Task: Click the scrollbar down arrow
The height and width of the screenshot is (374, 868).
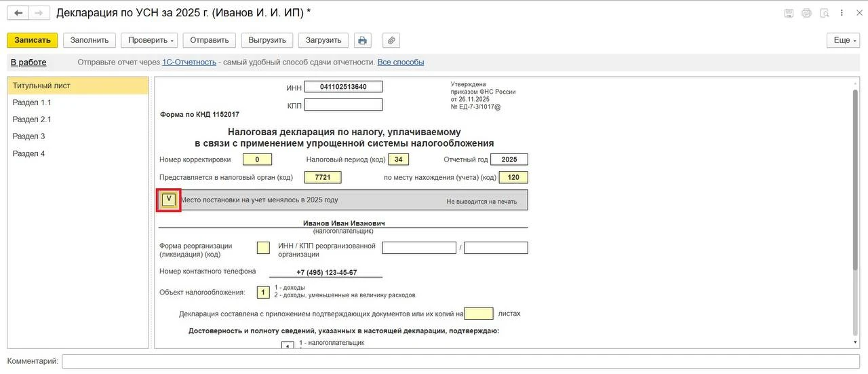Action: pyautogui.click(x=856, y=343)
